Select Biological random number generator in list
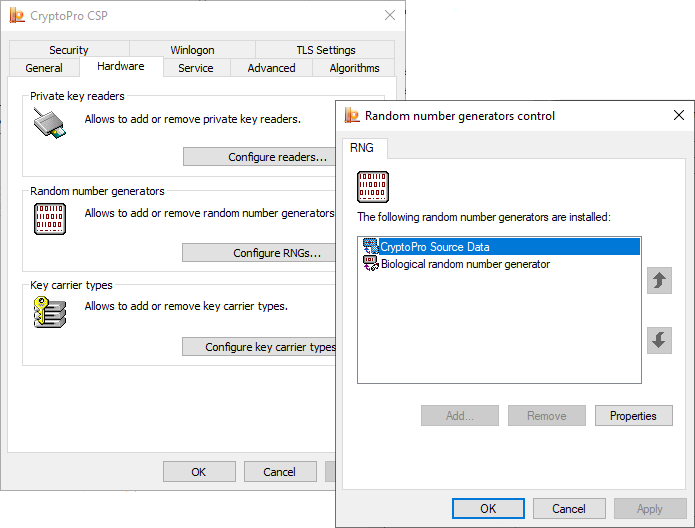 465,264
